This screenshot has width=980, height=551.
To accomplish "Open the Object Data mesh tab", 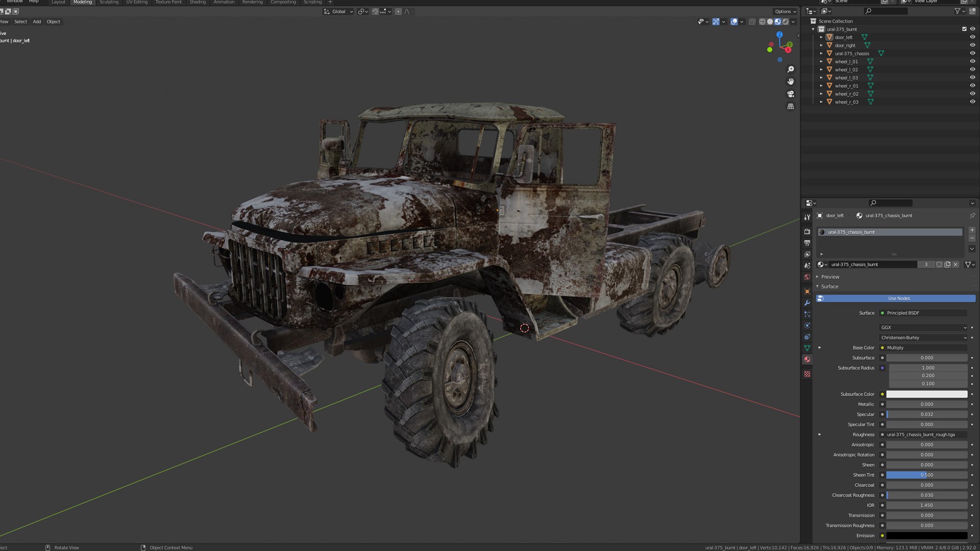I will [807, 348].
